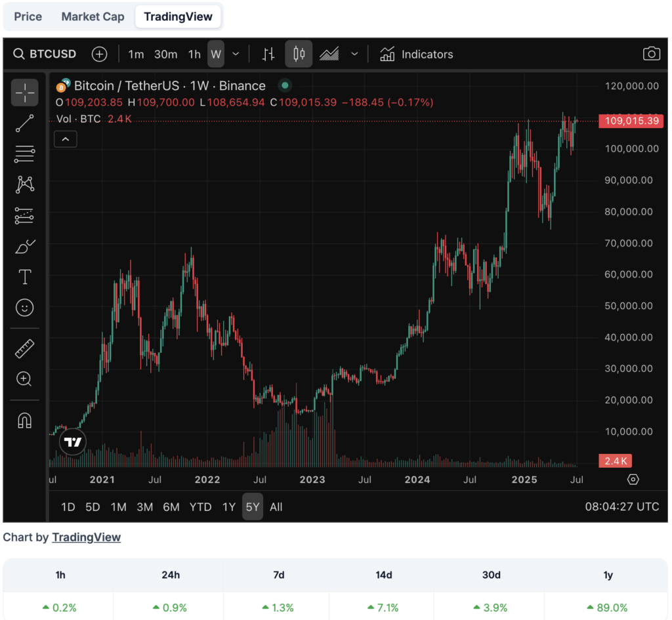Set date range to 1D
Viewport: 672px width, 620px height.
(x=68, y=507)
